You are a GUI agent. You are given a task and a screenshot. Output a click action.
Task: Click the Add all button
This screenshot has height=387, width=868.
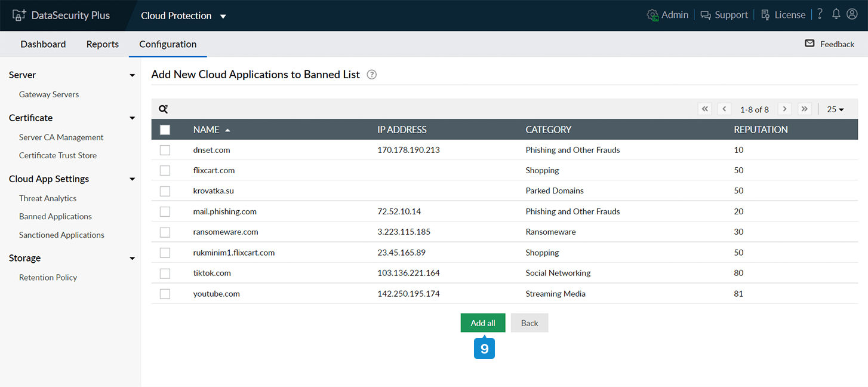pos(483,323)
